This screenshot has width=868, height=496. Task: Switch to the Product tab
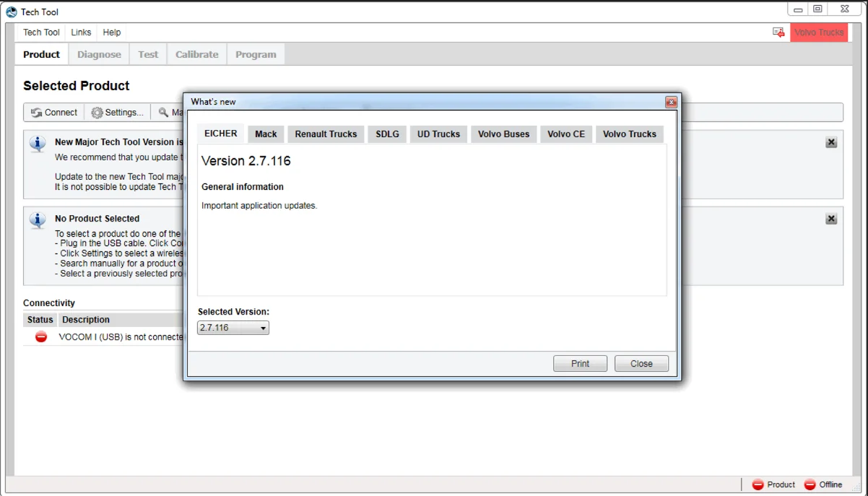(x=41, y=54)
